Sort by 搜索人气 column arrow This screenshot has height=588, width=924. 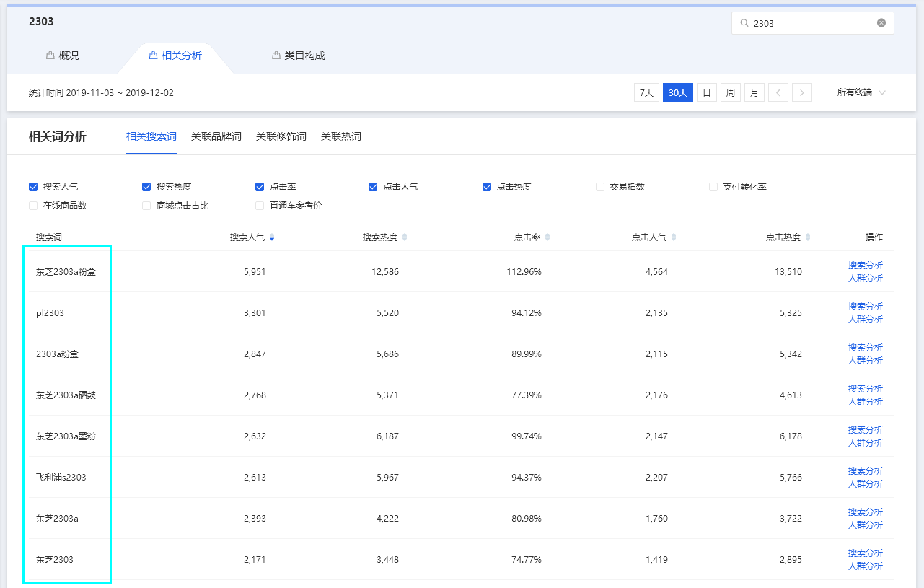tap(272, 237)
